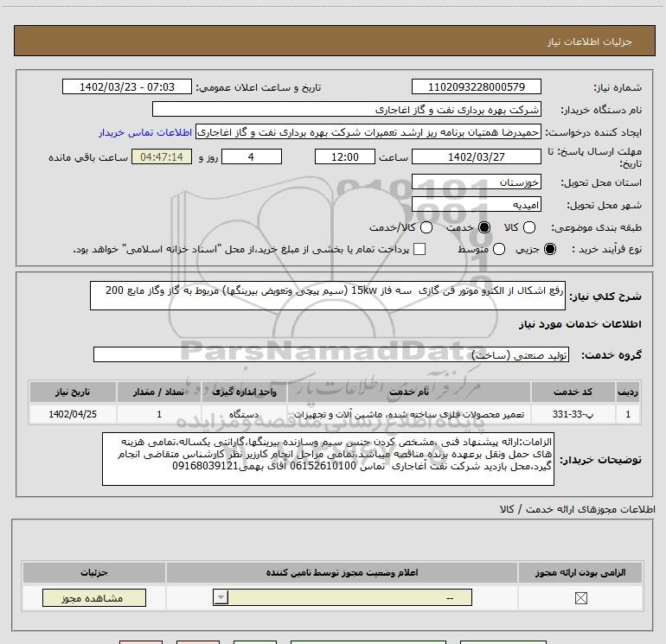Click the deadline time field 12:00
Screen dimensions: 666x644
coord(345,157)
